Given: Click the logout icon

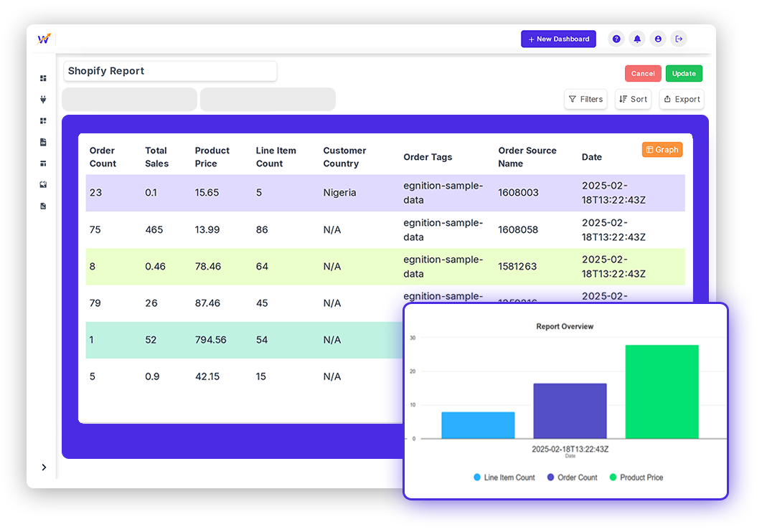Looking at the screenshot, I should [679, 39].
